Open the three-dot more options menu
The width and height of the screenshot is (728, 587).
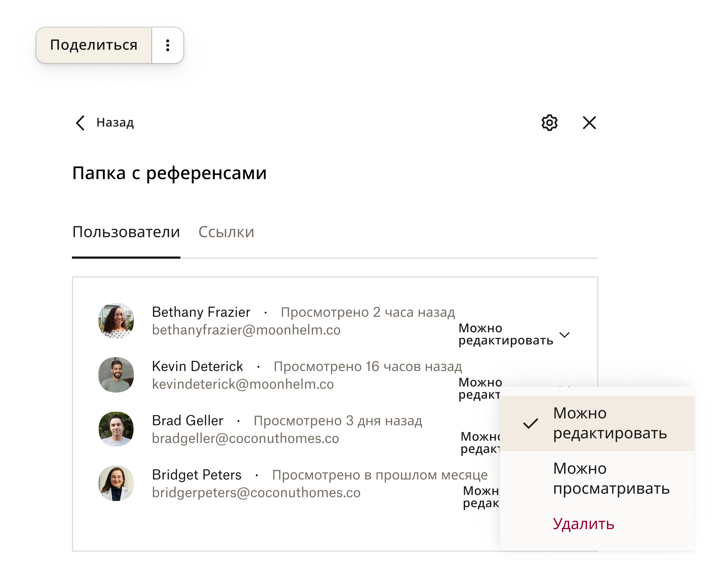click(168, 45)
